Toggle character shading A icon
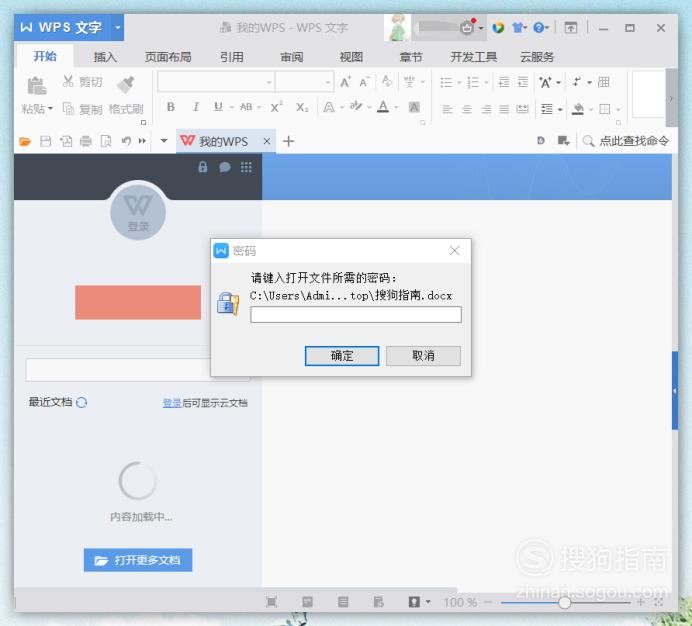Screen dimensions: 692x626 414,107
